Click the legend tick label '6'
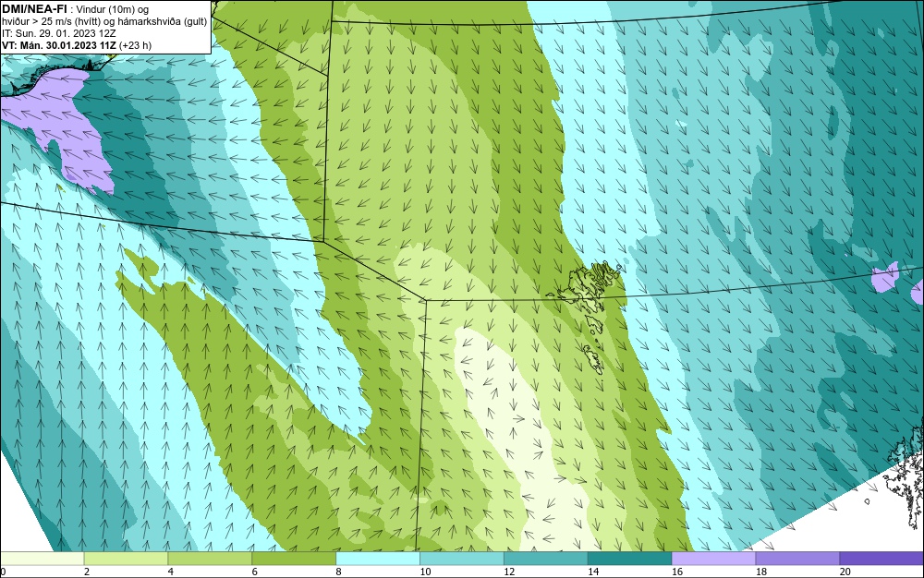 [x=255, y=572]
